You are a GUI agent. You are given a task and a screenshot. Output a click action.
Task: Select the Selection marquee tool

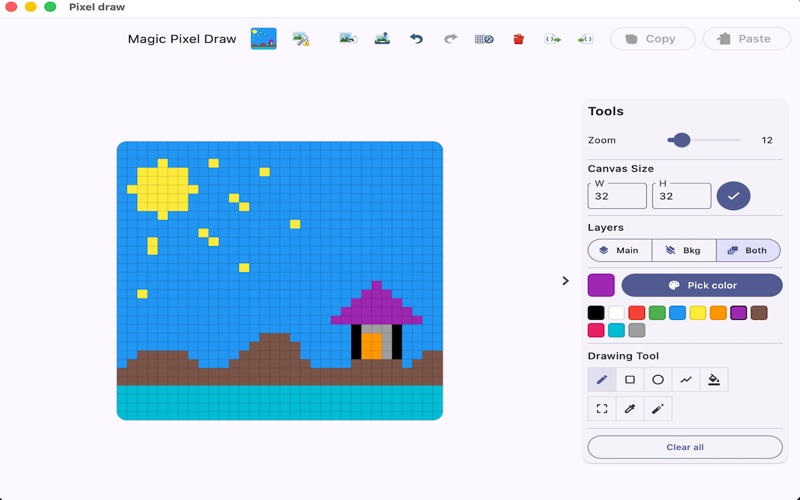[x=602, y=409]
